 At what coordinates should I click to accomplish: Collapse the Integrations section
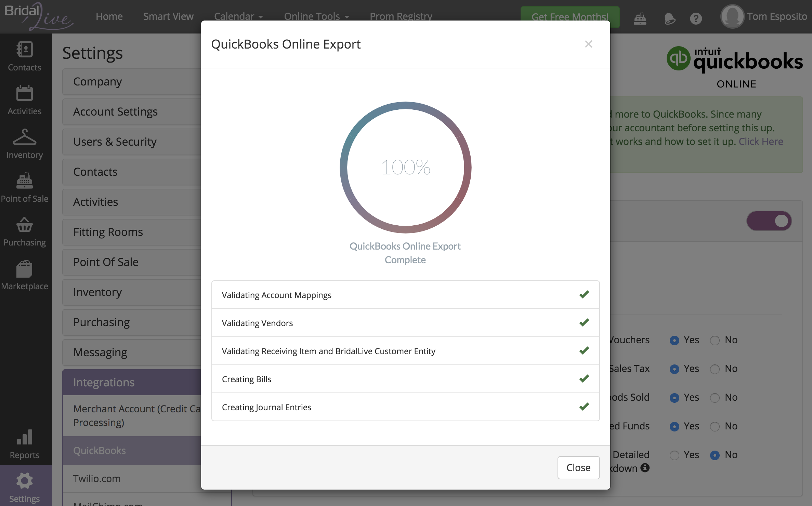point(132,382)
